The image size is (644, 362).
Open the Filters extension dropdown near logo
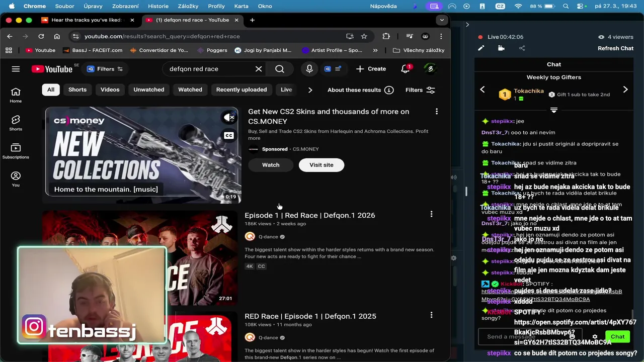pos(105,69)
